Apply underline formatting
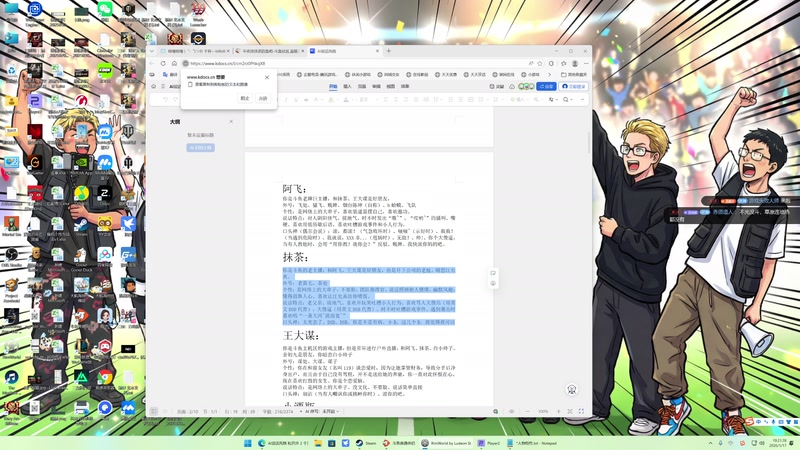Image resolution: width=800 pixels, height=450 pixels. coord(296,99)
